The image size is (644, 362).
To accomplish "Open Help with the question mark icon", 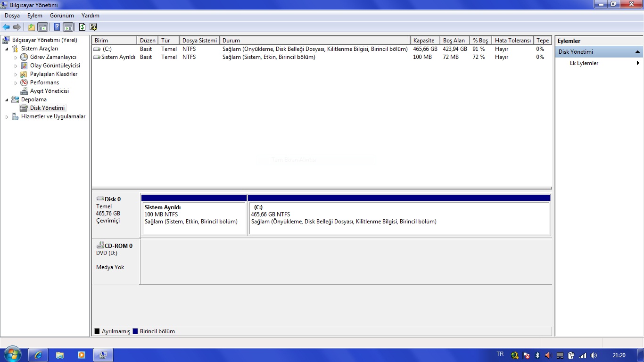I will pos(57,27).
